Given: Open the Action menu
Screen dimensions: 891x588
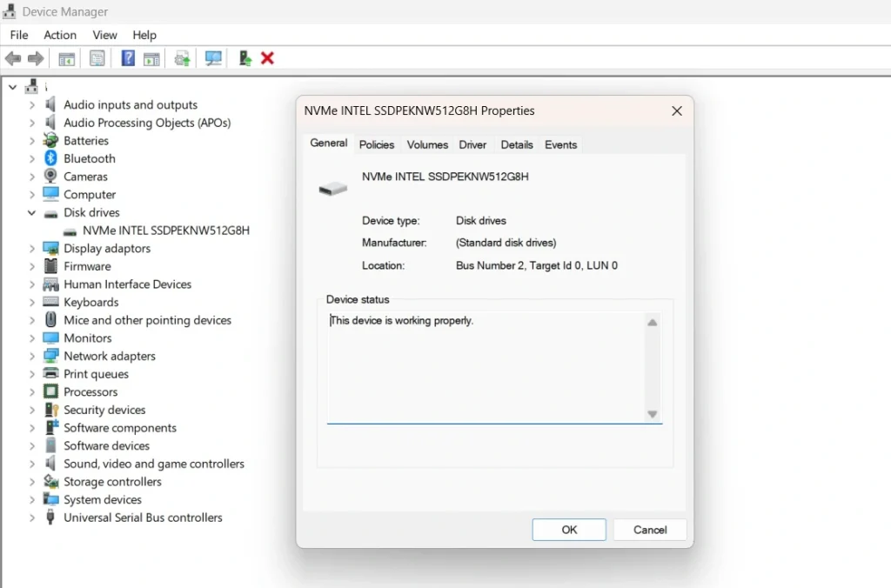Looking at the screenshot, I should click(x=59, y=35).
